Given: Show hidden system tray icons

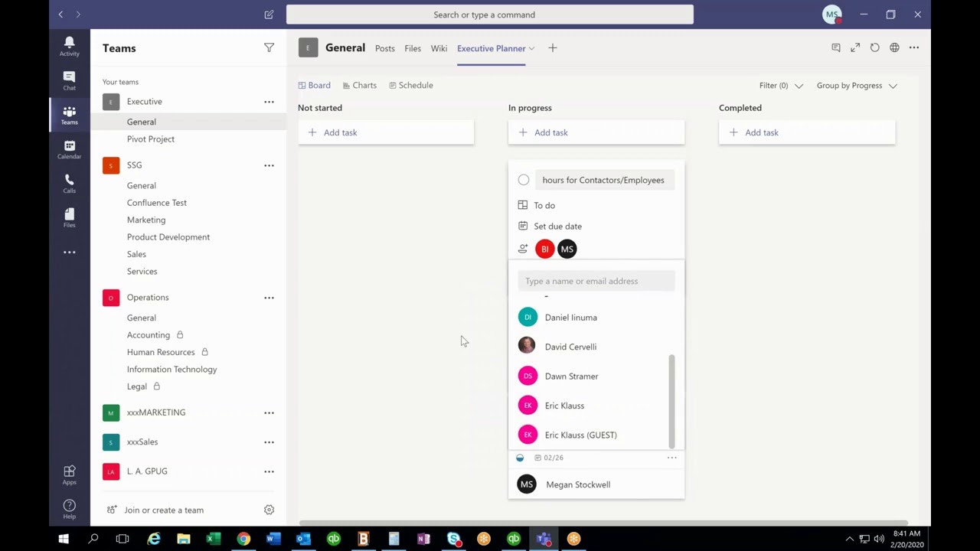Looking at the screenshot, I should pos(849,539).
